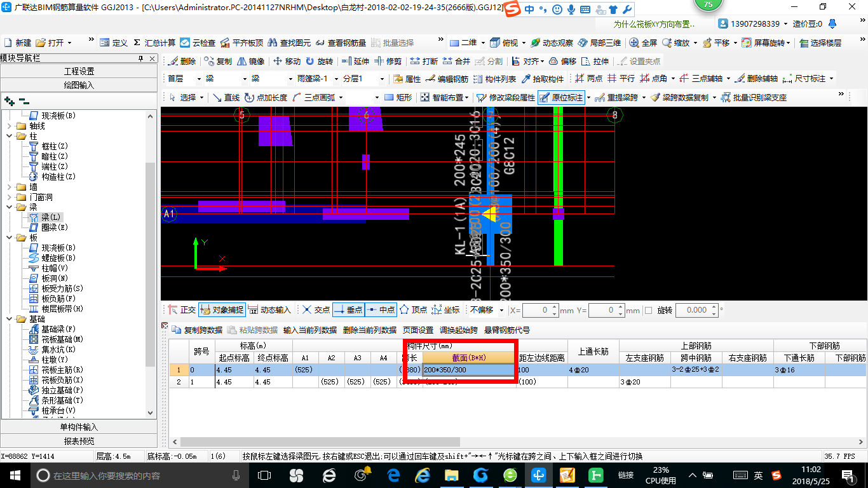Select the 复制 copy tool
This screenshot has height=488, width=868.
218,62
